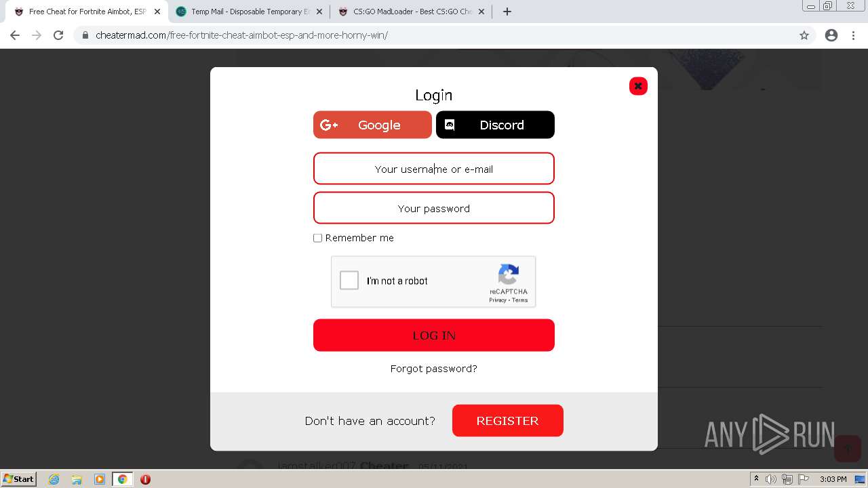Open network tray icon
Screen dimensions: 868x488
[787, 479]
